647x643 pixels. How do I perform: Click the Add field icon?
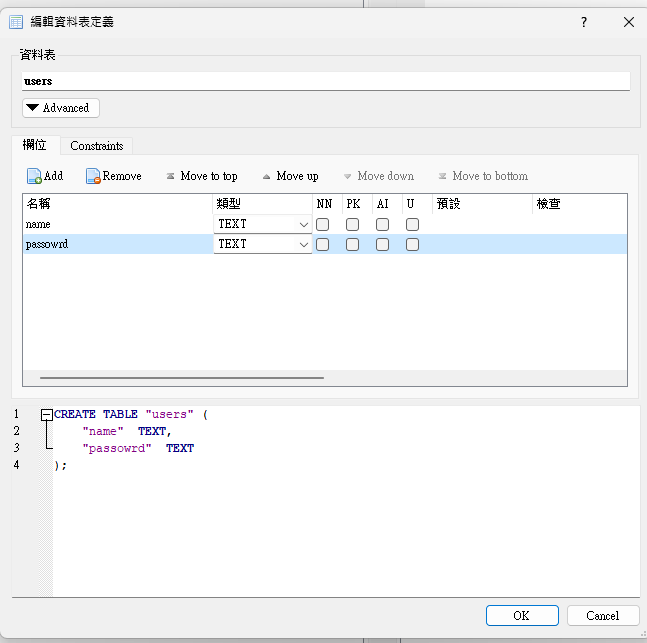click(x=34, y=176)
